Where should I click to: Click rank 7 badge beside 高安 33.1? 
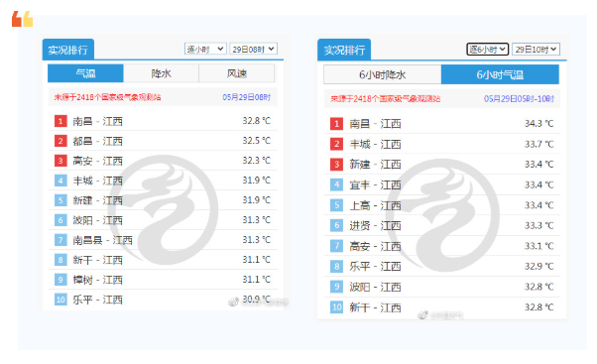(336, 246)
